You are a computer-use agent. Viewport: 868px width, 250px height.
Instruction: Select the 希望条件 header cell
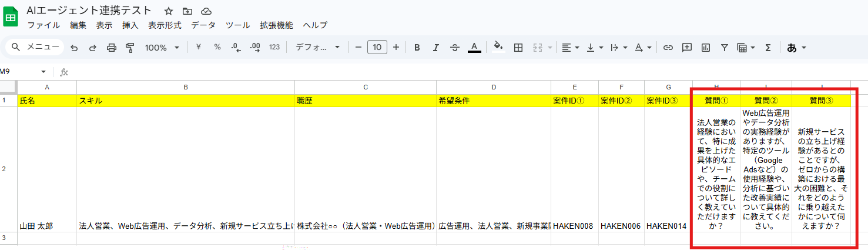(494, 101)
